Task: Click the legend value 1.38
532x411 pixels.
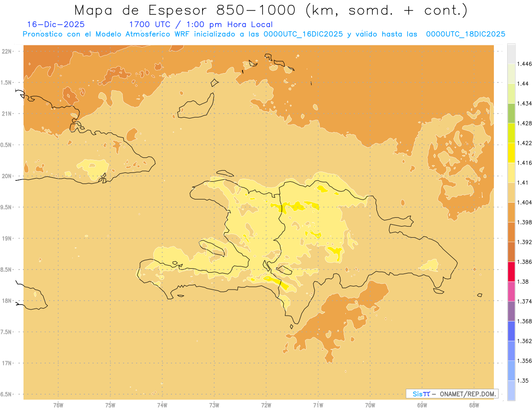Action: coord(523,282)
